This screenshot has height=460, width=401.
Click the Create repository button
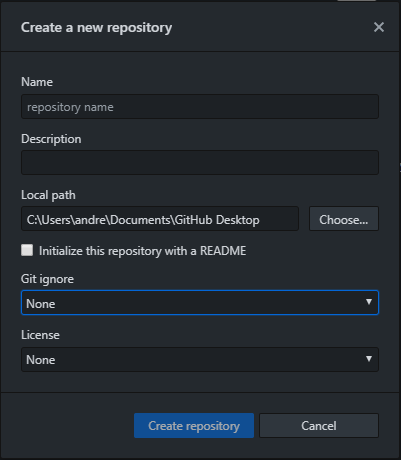[194, 426]
